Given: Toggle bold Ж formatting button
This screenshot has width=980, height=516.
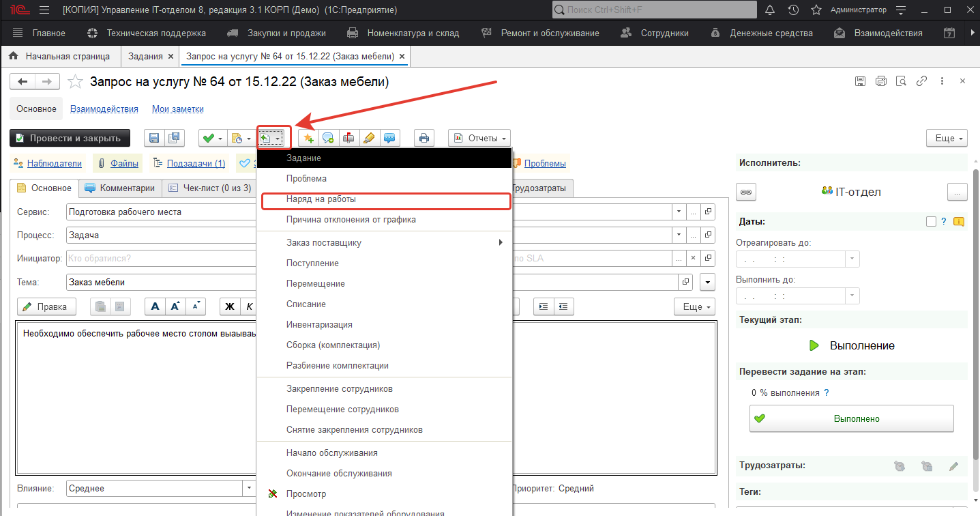Looking at the screenshot, I should 229,306.
